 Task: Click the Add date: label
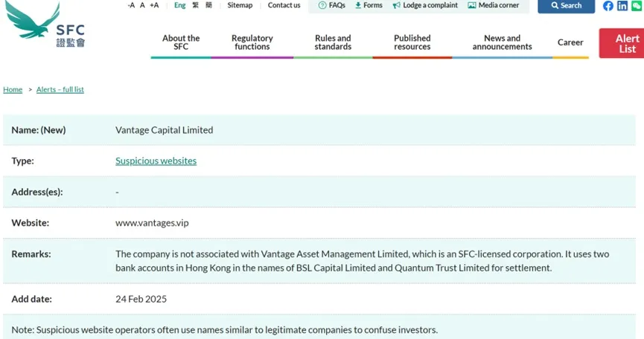tap(31, 300)
